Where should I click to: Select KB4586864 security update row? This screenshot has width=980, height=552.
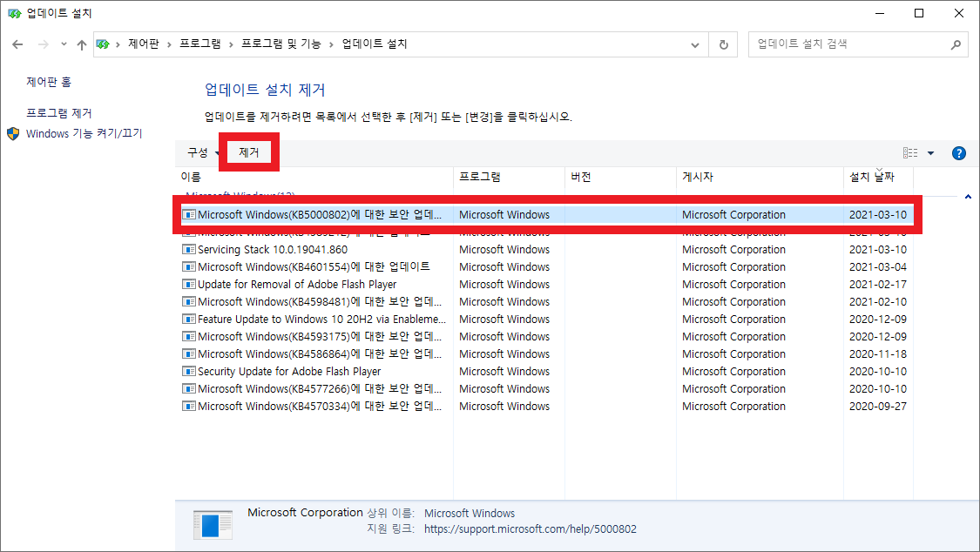tap(547, 354)
